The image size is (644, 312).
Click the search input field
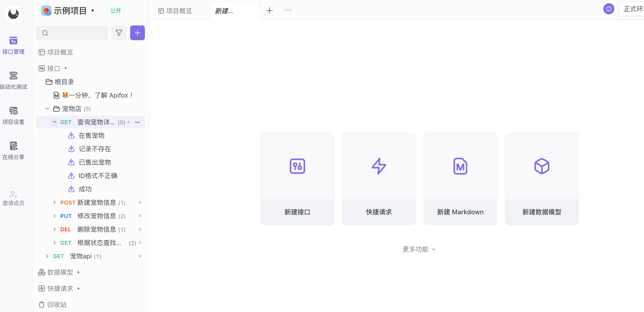(75, 33)
